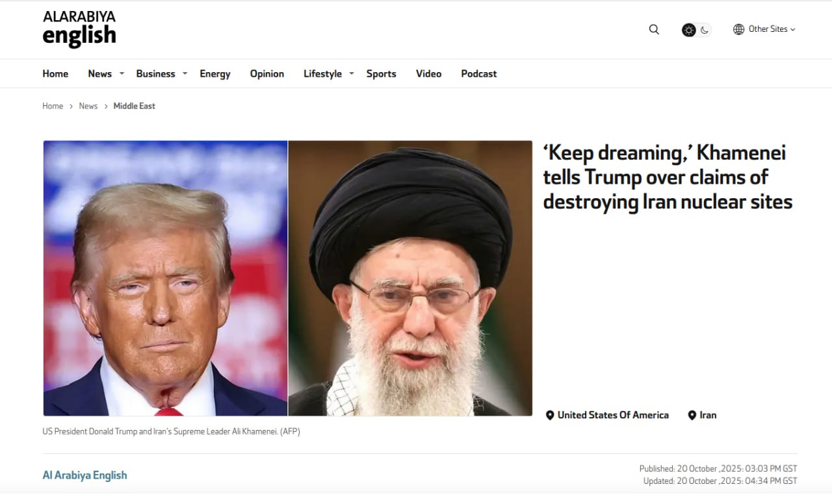
Task: Switch to light mode sun icon
Action: tap(689, 30)
